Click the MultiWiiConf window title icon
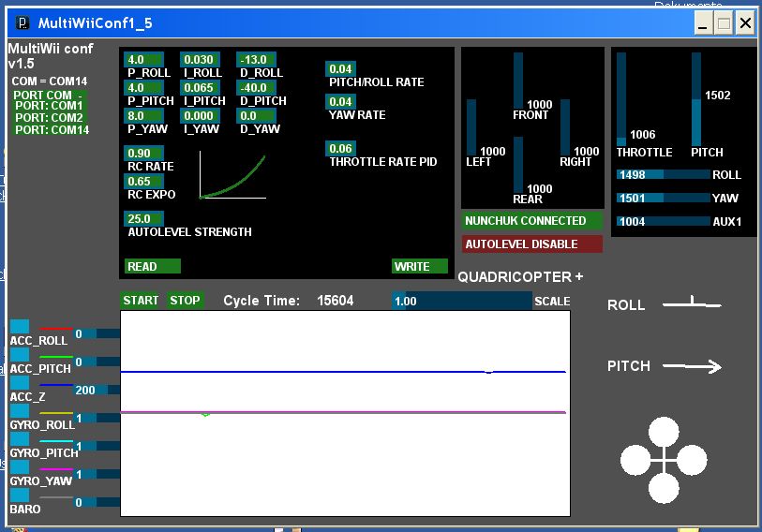Viewport: 762px width, 532px height. tap(22, 22)
